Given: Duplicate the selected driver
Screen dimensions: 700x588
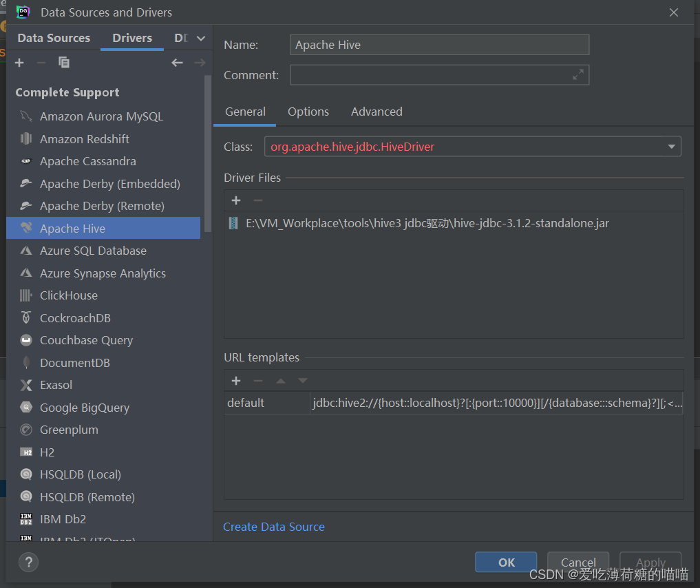Looking at the screenshot, I should (64, 63).
